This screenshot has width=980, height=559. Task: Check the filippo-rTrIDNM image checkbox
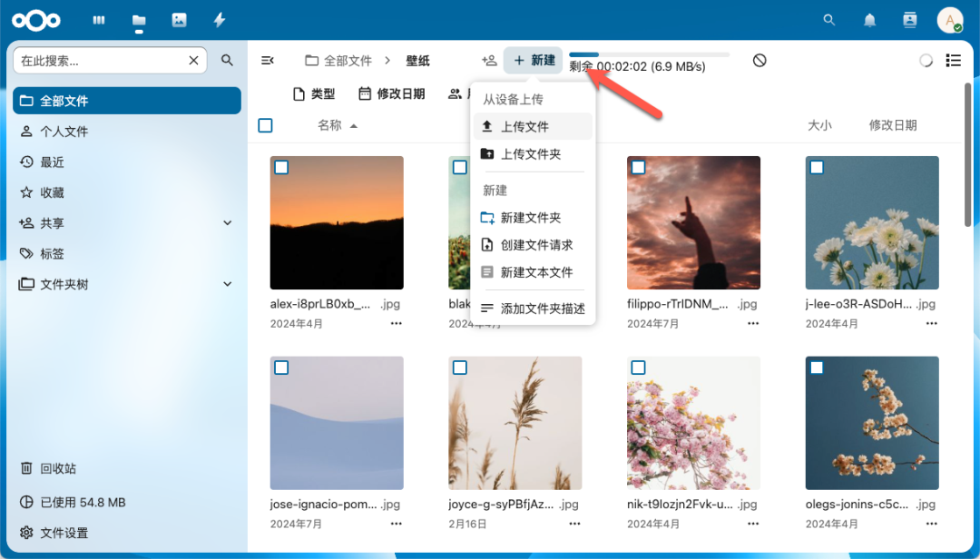point(638,167)
